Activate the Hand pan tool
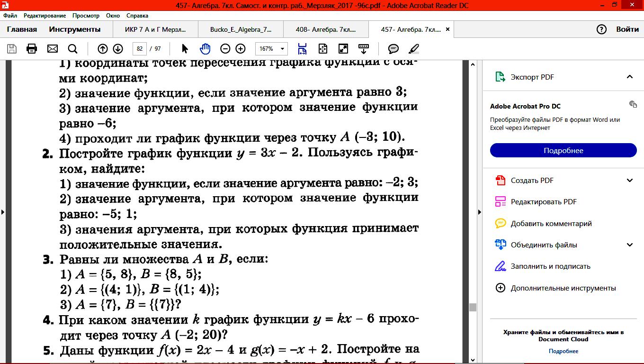The width and height of the screenshot is (644, 364). (x=205, y=49)
